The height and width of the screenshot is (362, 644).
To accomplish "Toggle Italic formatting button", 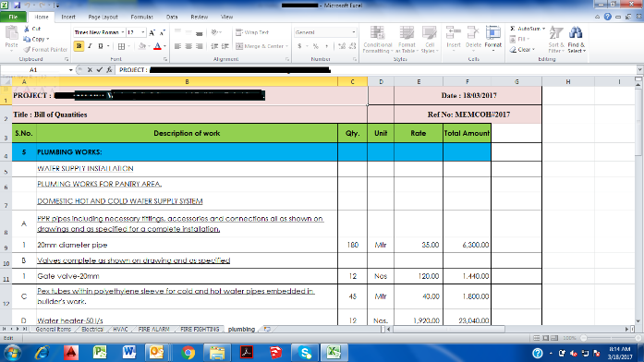I will click(90, 46).
